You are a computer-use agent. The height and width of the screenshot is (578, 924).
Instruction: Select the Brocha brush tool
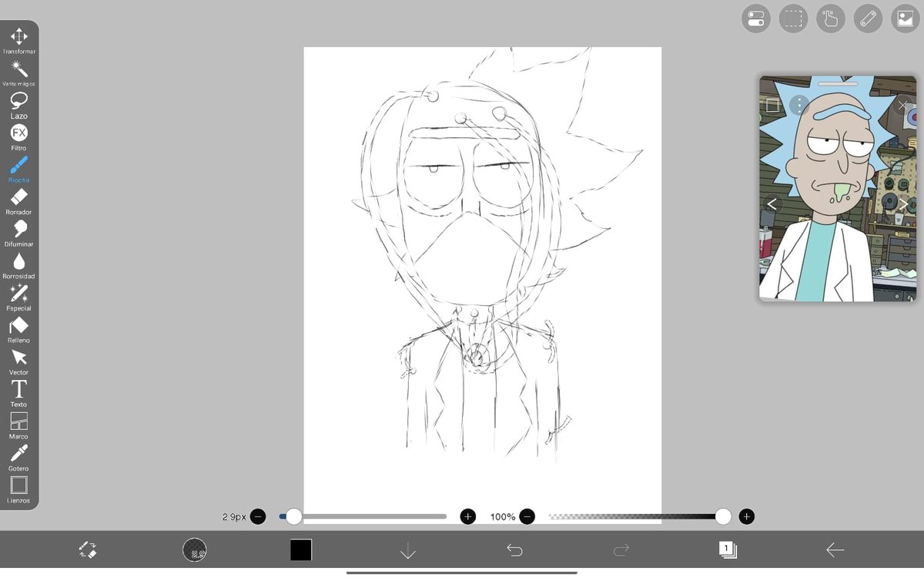click(19, 170)
